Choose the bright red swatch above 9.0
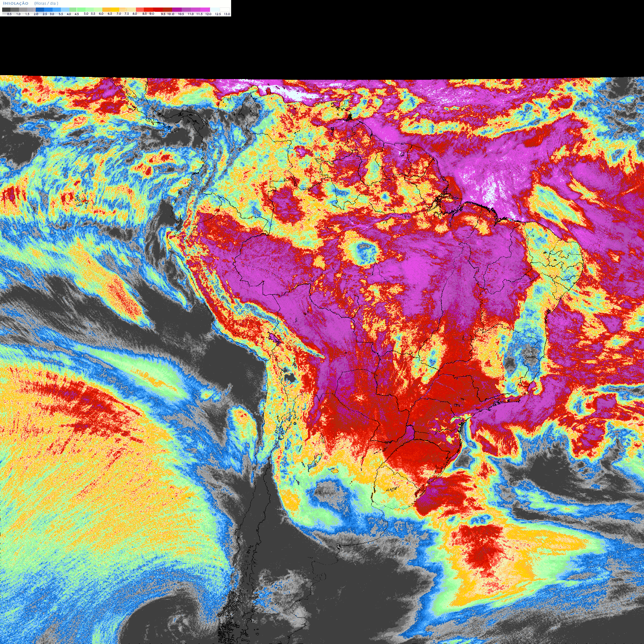 click(148, 10)
